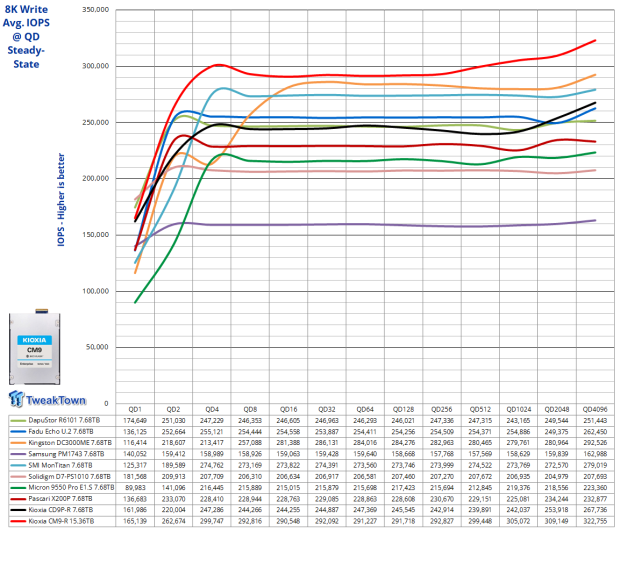This screenshot has width=620, height=568.
Task: Click the Micron QD4096 value 223,360
Action: coord(595,488)
